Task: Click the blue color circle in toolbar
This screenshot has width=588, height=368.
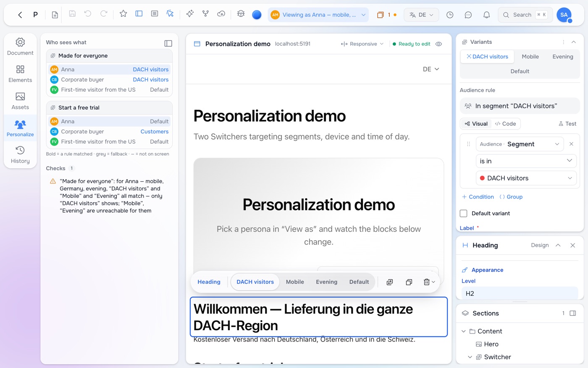Action: coord(257,15)
